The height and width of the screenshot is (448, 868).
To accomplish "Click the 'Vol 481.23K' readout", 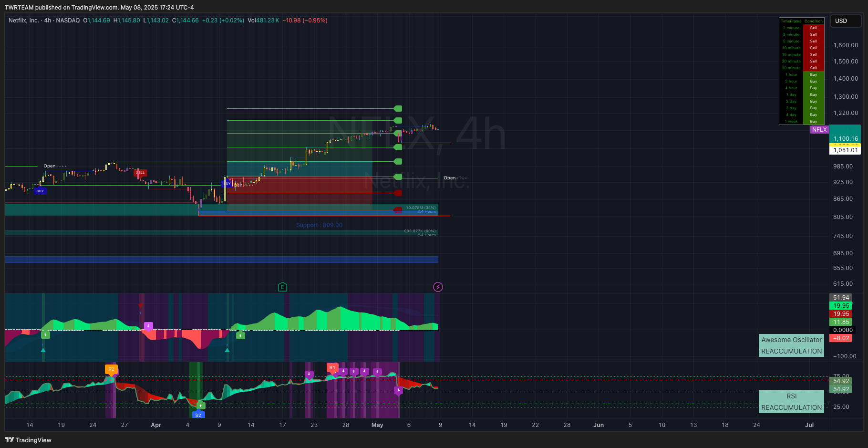I will point(263,21).
